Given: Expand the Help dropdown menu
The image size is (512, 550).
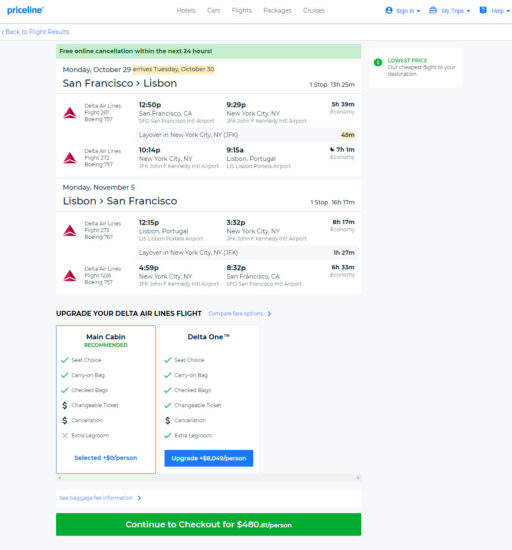Looking at the screenshot, I should (494, 11).
